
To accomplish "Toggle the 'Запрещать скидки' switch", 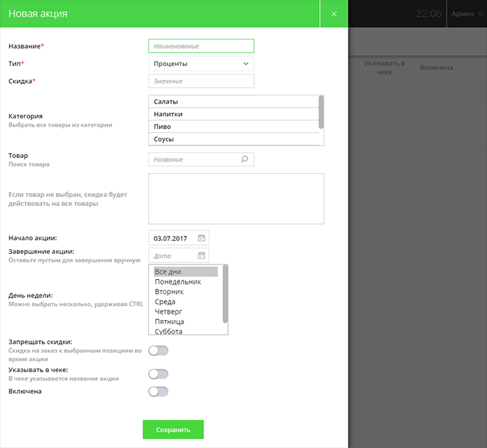I will click(159, 350).
